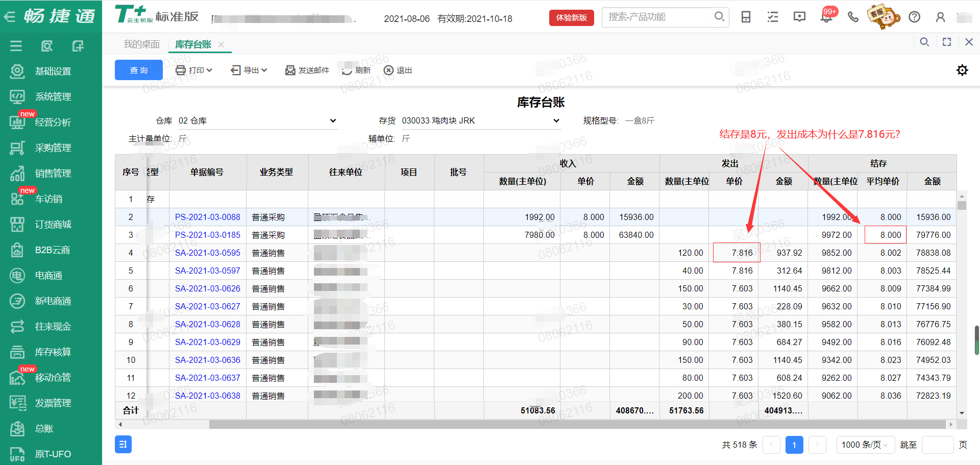Open document PS-2021-03-0185 link
Image resolution: width=980 pixels, height=465 pixels.
[207, 235]
